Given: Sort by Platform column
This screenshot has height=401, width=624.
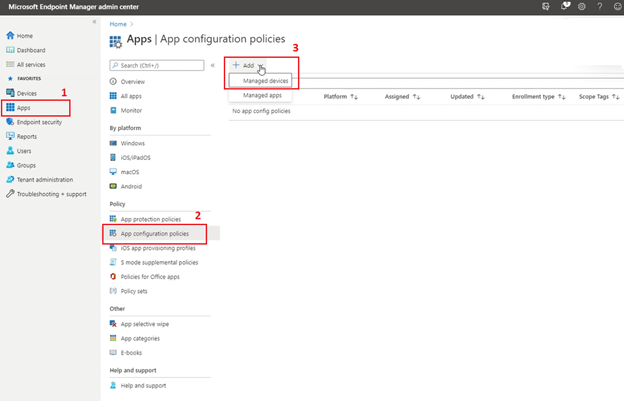Looking at the screenshot, I should tap(341, 97).
